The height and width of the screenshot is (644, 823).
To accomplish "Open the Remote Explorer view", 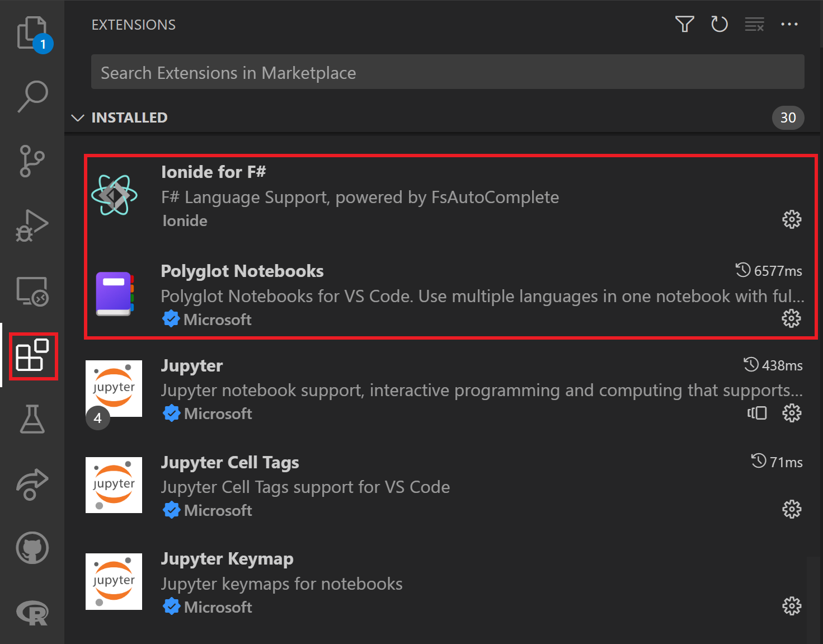I will [32, 291].
